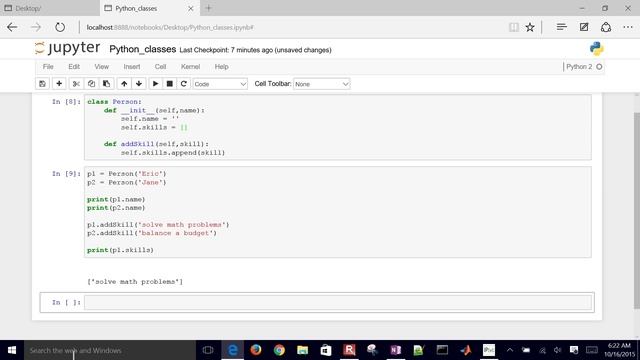Click the vertical scrollbar of the page
640x360 pixels.
click(637, 210)
